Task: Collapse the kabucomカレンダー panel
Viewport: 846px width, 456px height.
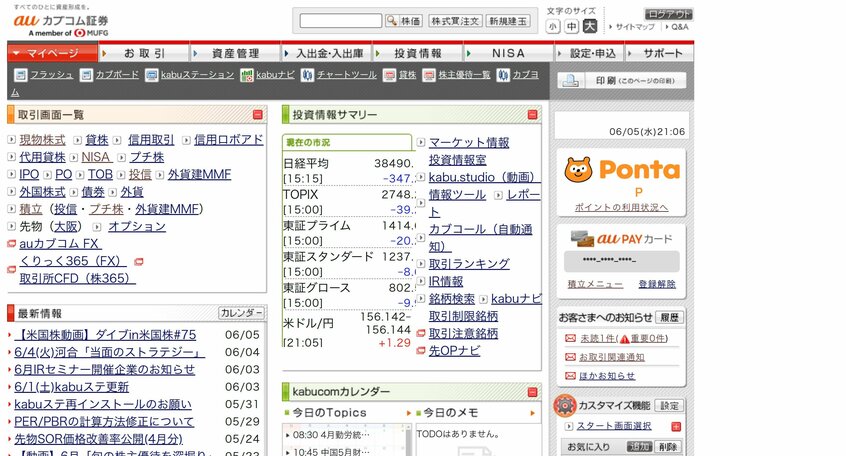Action: [x=532, y=392]
